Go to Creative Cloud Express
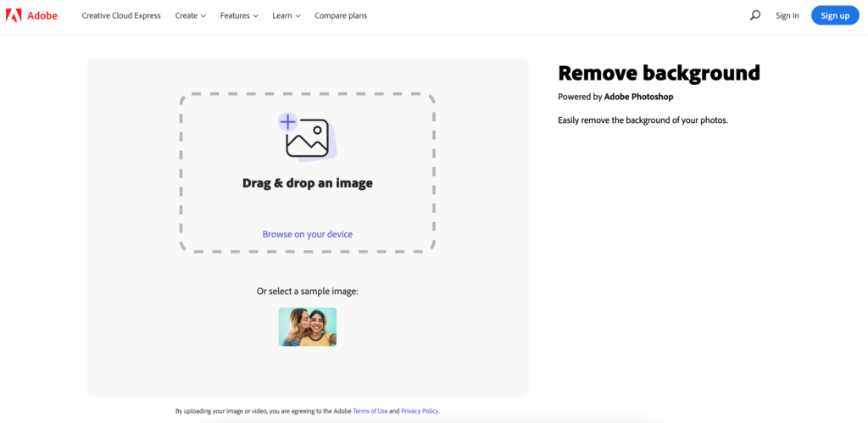 121,15
